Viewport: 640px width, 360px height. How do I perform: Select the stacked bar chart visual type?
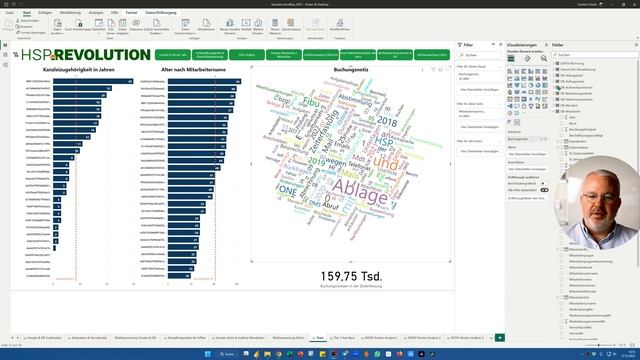[510, 71]
